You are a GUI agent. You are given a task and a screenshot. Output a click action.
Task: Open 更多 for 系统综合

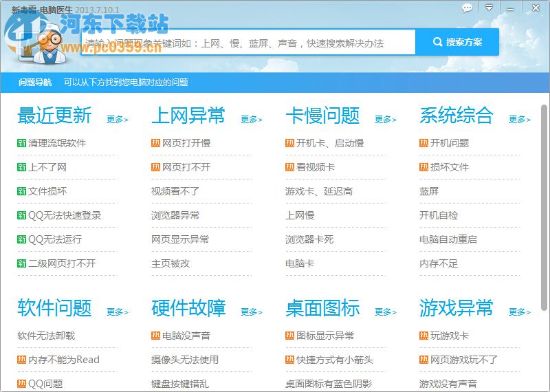[520, 120]
